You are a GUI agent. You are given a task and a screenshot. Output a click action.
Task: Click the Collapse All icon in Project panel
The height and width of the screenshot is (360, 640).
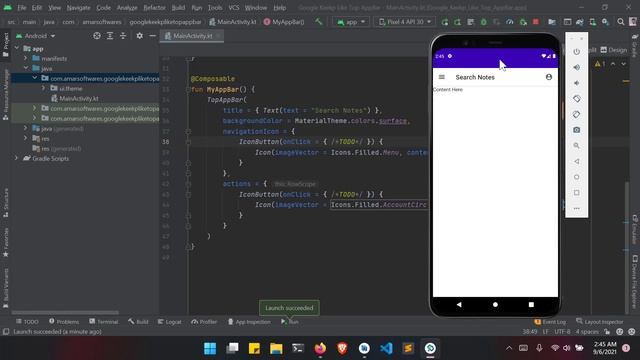(123, 36)
